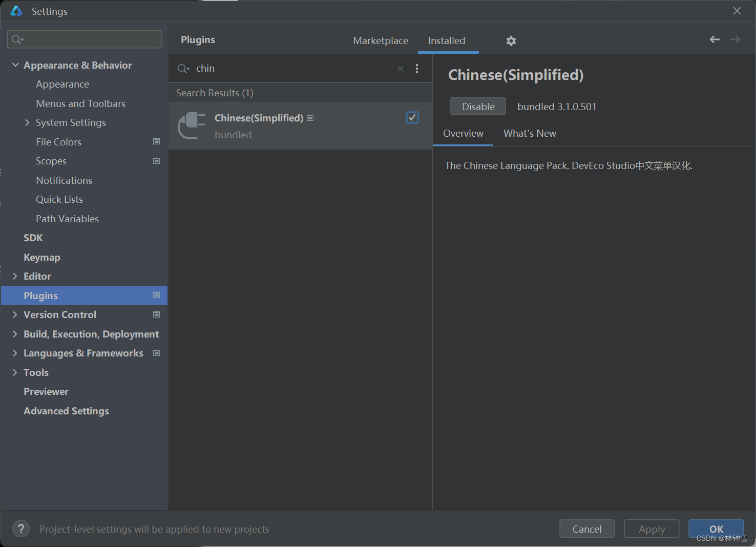Click the Chinese(Simplified) detail title
Viewport: 756px width, 547px height.
tap(516, 75)
